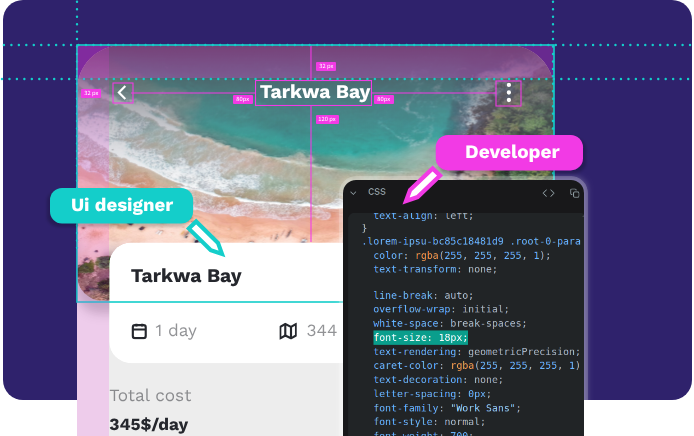This screenshot has height=436, width=694.
Task: Click the Tarkwa Bay card heading
Action: (x=186, y=276)
